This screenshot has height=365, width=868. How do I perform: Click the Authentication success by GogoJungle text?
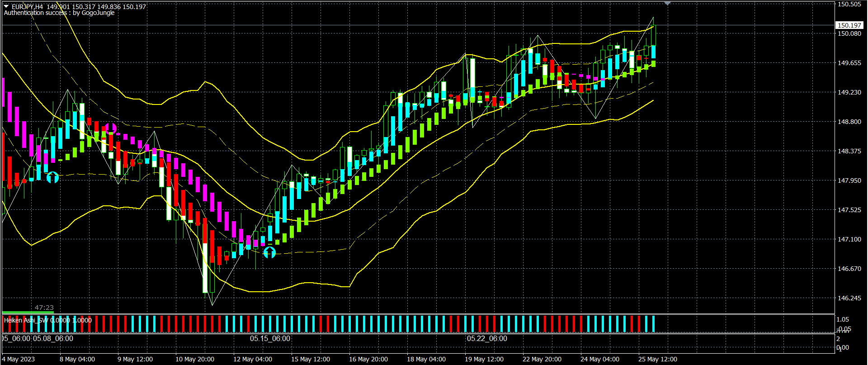[x=59, y=13]
